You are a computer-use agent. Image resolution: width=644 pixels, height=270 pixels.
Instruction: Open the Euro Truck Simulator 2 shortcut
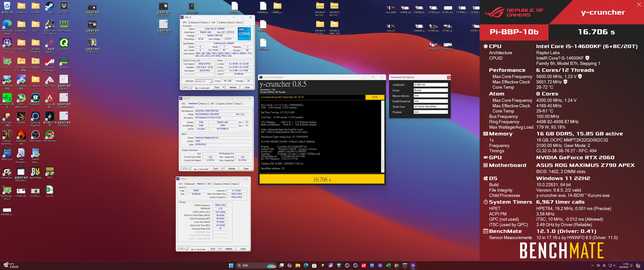(49, 27)
